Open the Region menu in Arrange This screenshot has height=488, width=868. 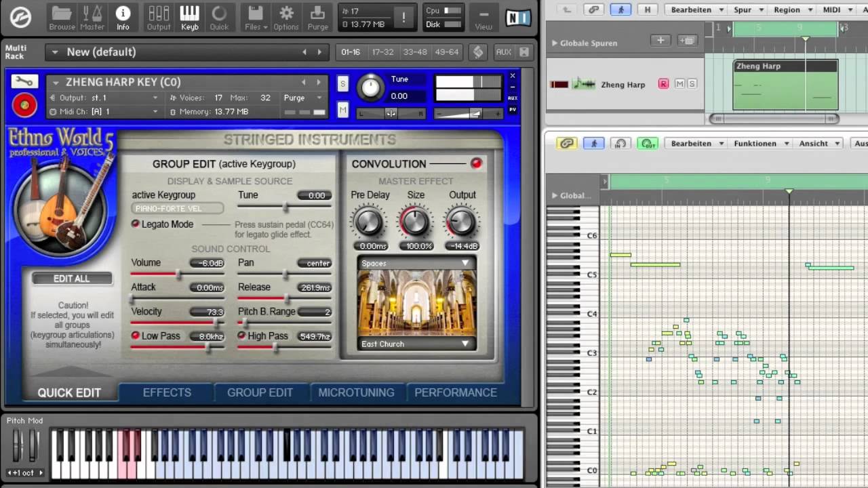791,9
